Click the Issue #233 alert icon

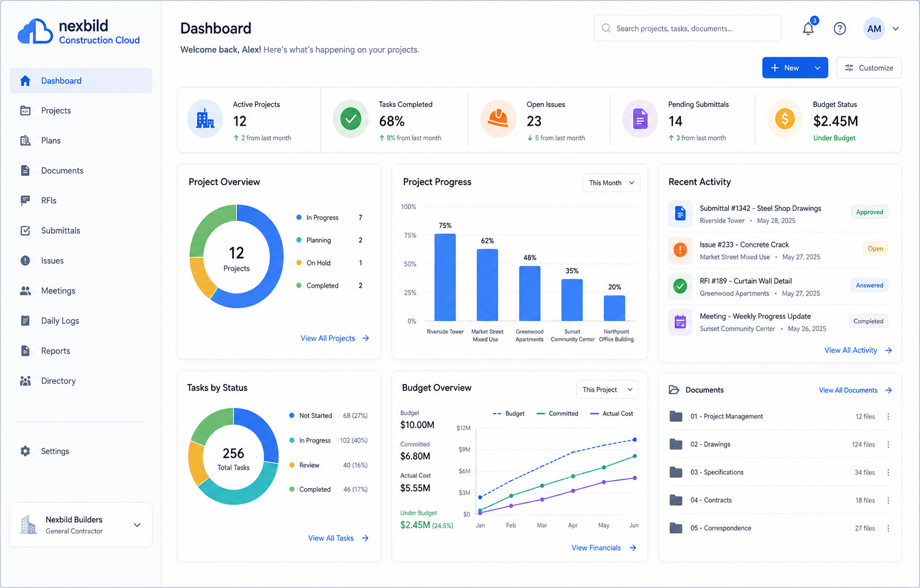pyautogui.click(x=680, y=250)
